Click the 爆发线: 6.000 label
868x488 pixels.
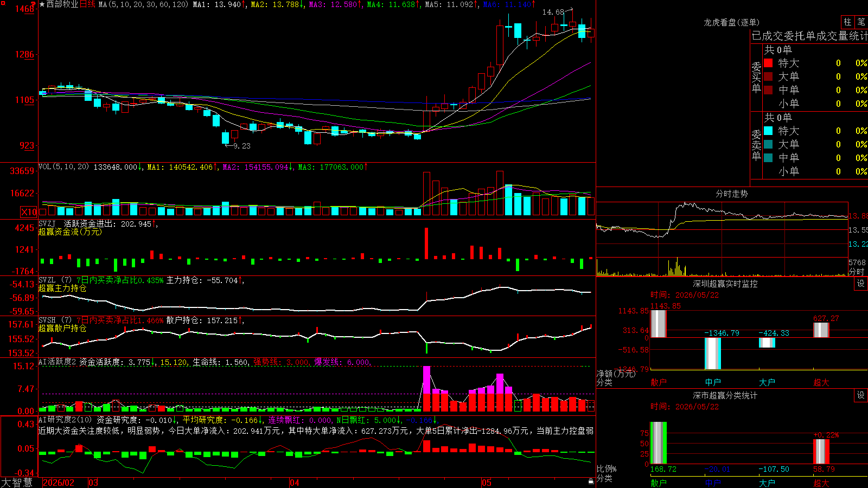[x=342, y=362]
